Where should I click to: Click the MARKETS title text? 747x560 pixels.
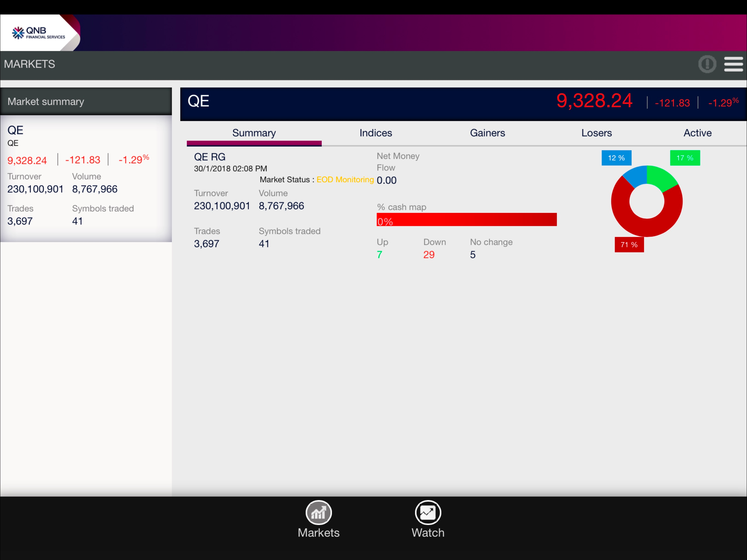pos(29,64)
